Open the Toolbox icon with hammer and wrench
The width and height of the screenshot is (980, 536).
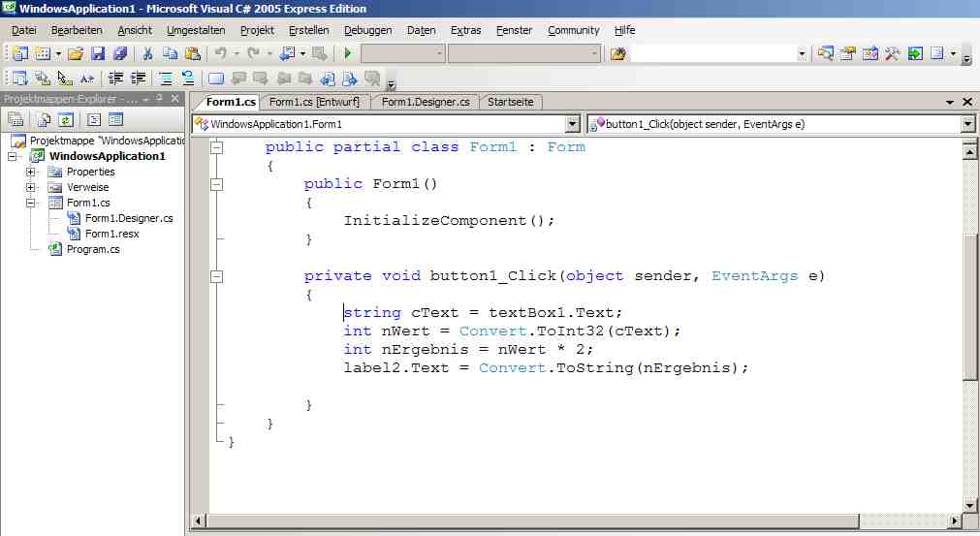[x=892, y=53]
